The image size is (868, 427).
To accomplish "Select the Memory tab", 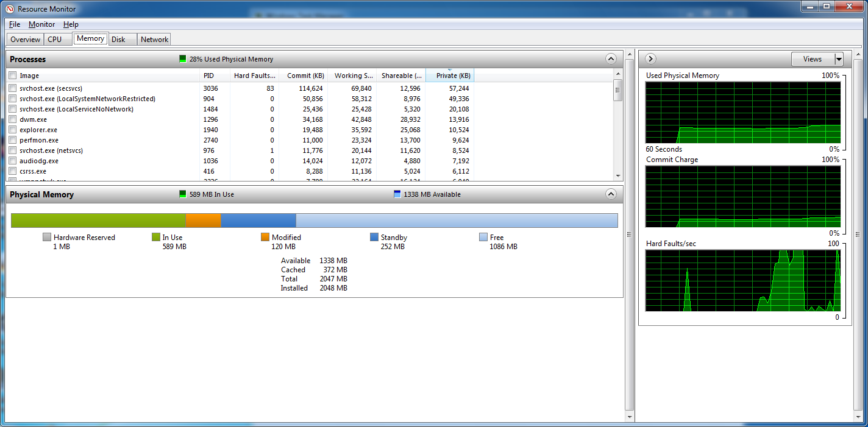I will click(90, 38).
